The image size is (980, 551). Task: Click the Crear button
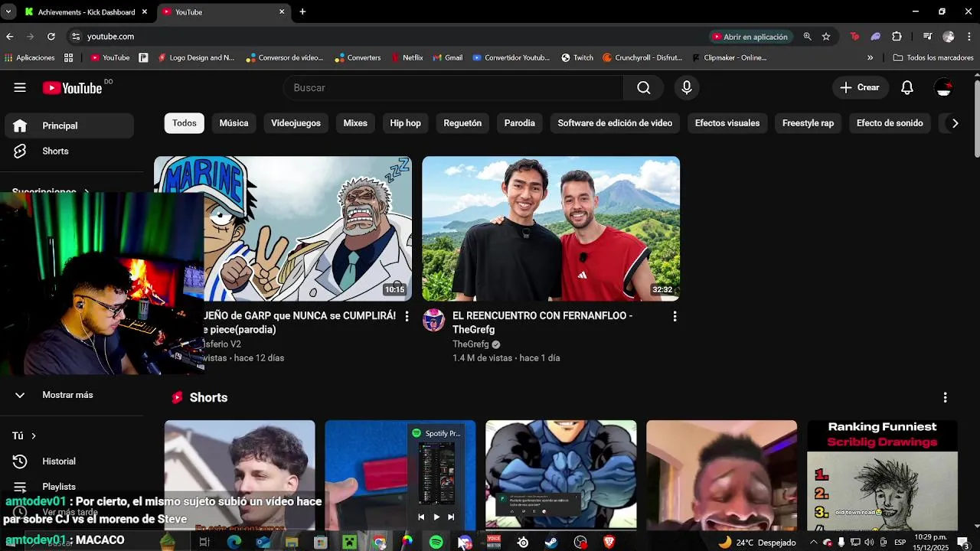[x=860, y=88]
